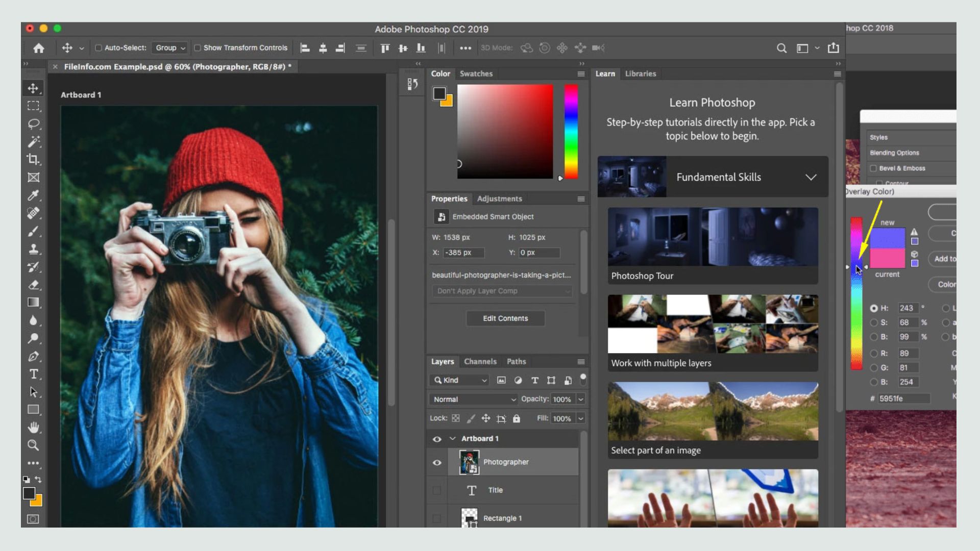
Task: Toggle visibility of Photographer layer
Action: (437, 462)
